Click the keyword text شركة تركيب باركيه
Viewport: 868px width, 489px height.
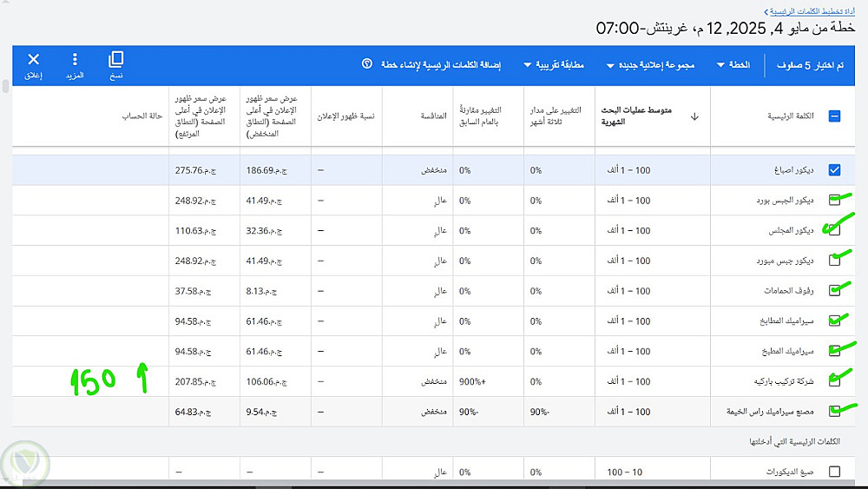(x=784, y=381)
